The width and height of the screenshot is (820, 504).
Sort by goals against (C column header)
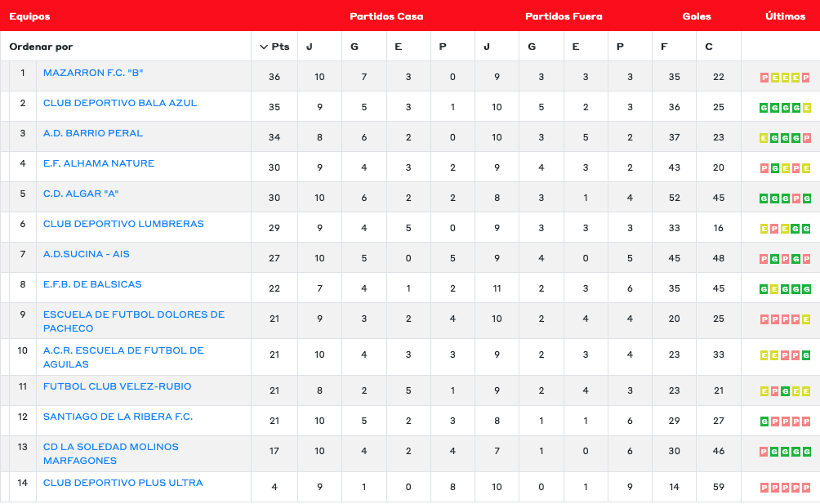[708, 47]
